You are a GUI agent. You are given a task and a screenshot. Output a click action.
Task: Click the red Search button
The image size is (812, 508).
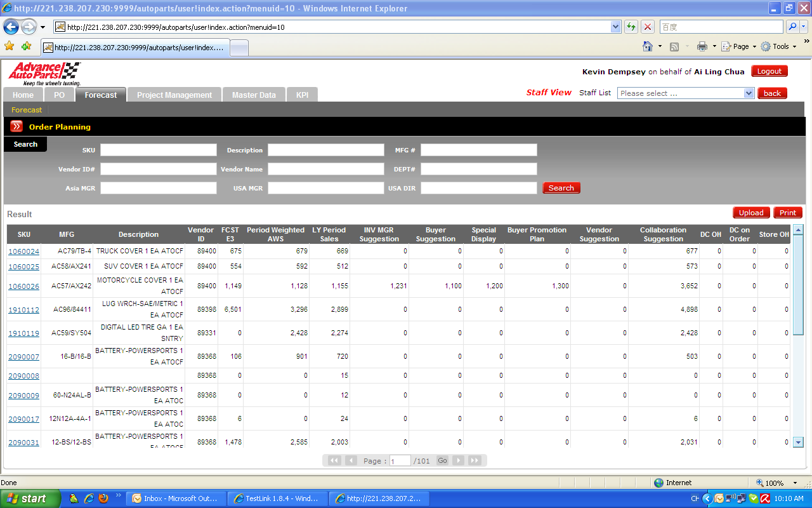pos(561,188)
